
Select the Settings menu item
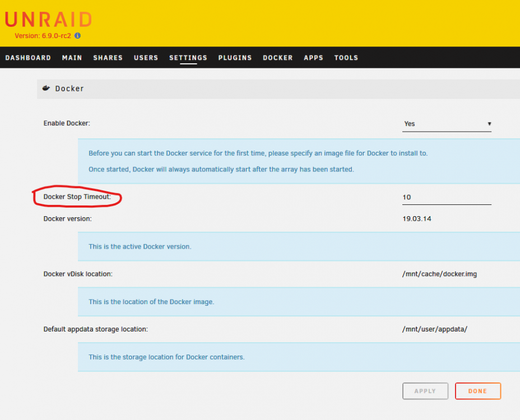(x=188, y=58)
